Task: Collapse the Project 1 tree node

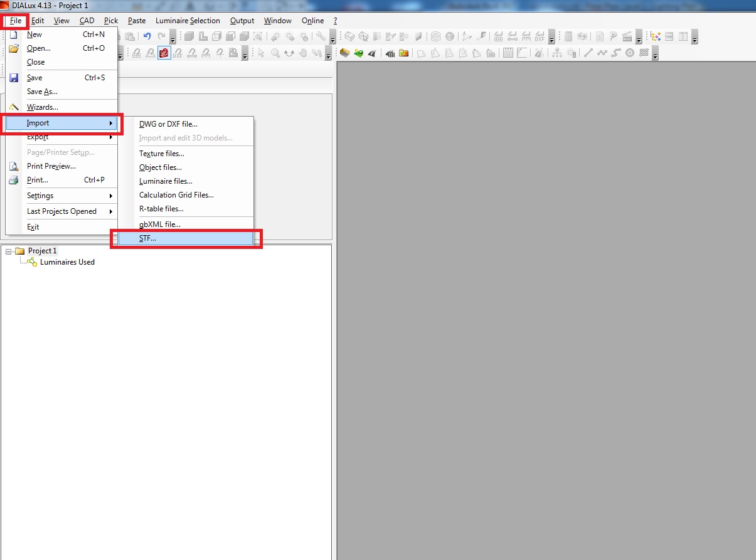Action: pyautogui.click(x=8, y=251)
